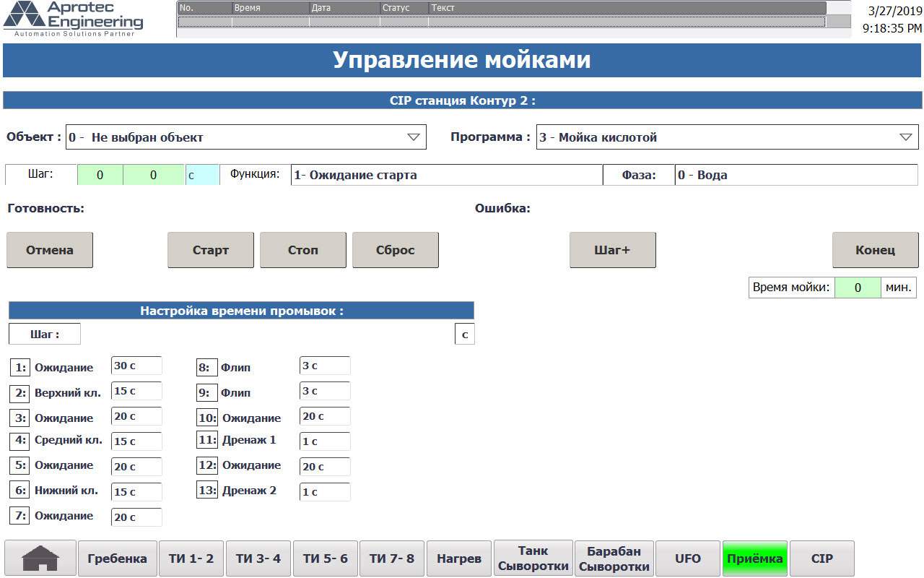The image size is (924, 578).
Task: Click the alarm list scrollbar
Action: tap(839, 14)
